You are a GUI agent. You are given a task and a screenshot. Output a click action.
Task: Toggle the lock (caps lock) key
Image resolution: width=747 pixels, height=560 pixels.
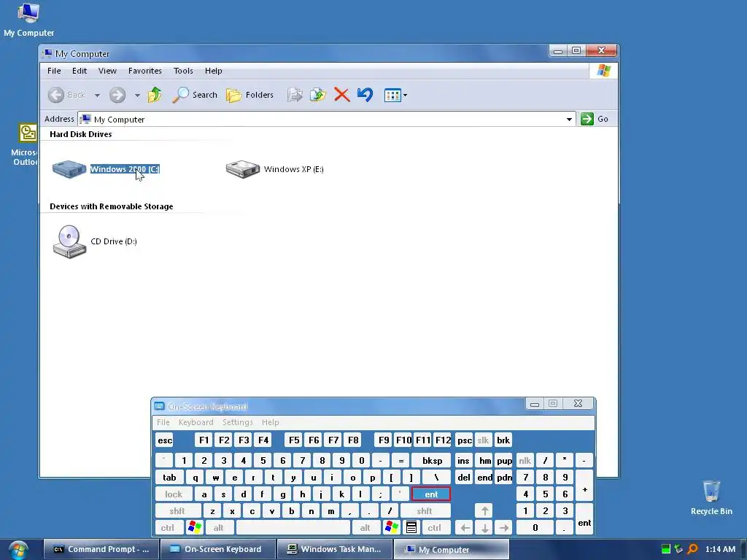pyautogui.click(x=174, y=494)
